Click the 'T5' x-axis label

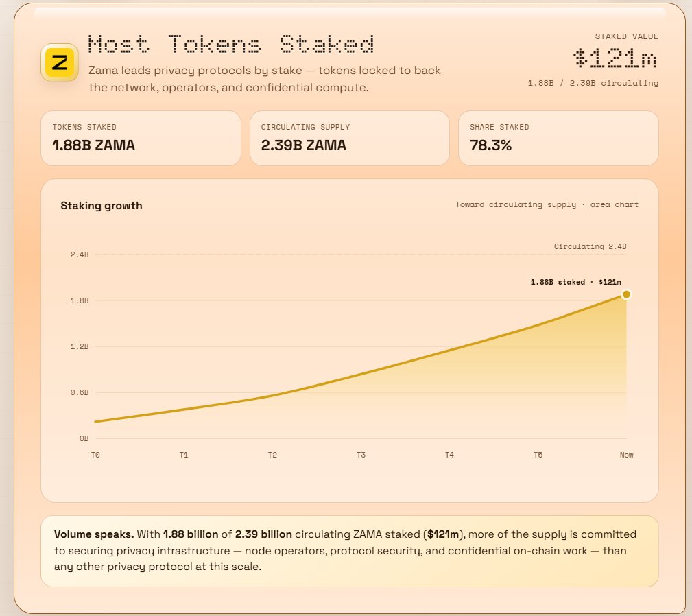538,455
